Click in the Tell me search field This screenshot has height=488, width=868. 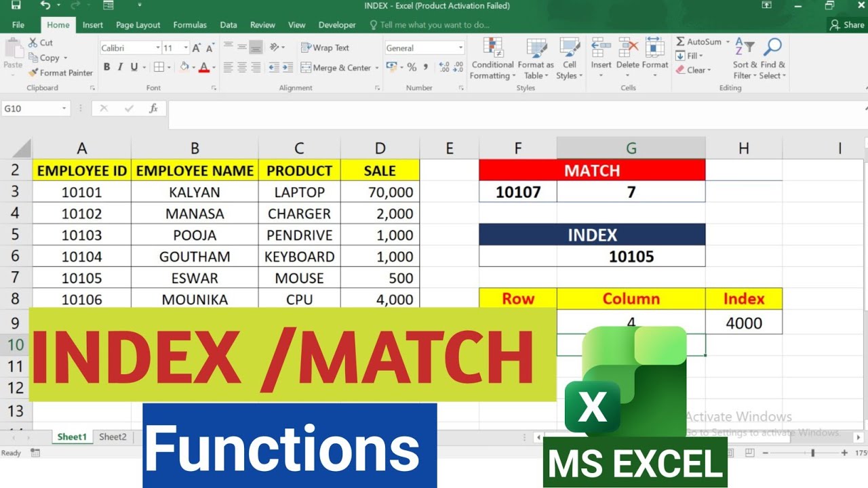point(434,25)
